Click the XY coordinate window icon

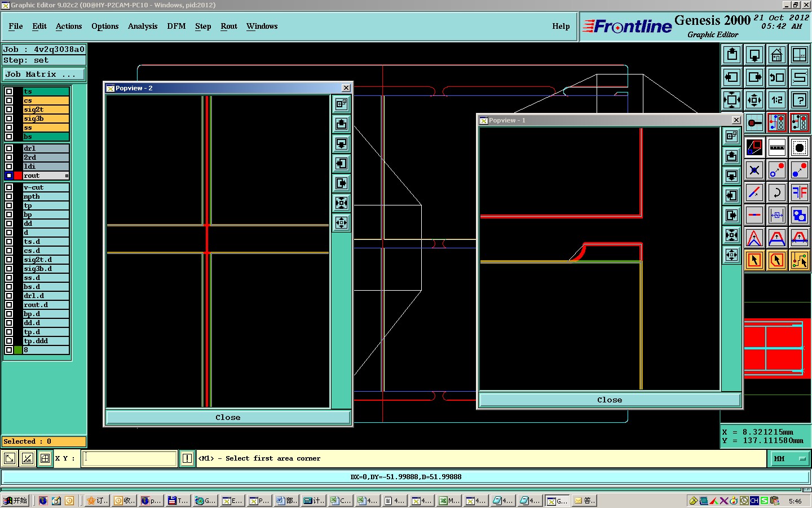(x=800, y=55)
